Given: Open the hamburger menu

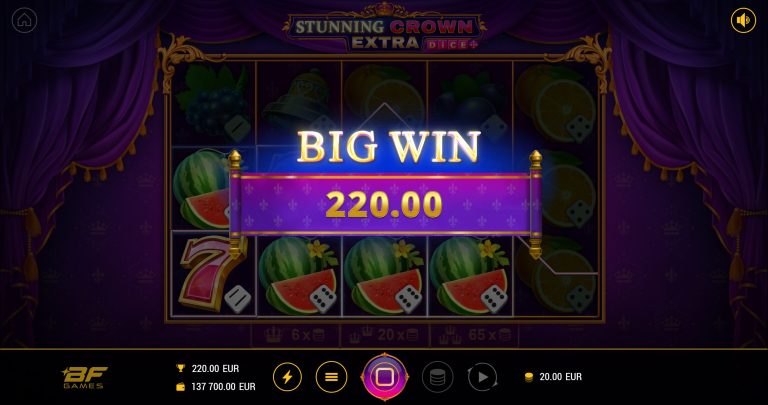Looking at the screenshot, I should coord(332,377).
